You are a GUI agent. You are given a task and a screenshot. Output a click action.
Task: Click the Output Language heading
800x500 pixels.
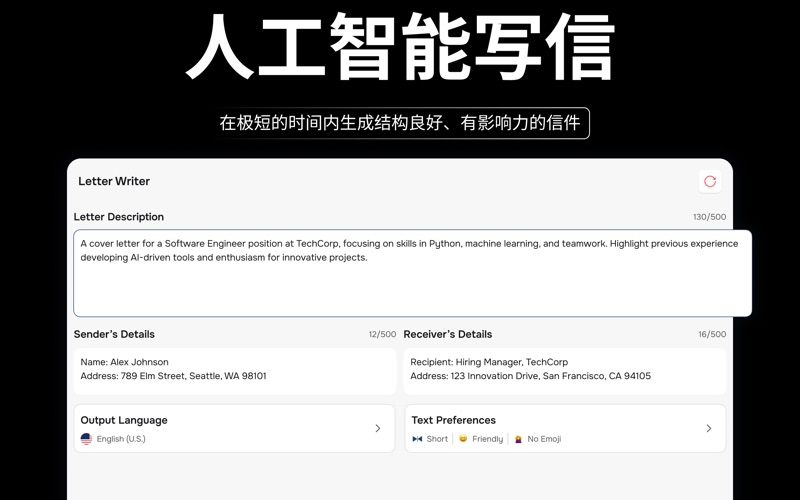point(124,420)
